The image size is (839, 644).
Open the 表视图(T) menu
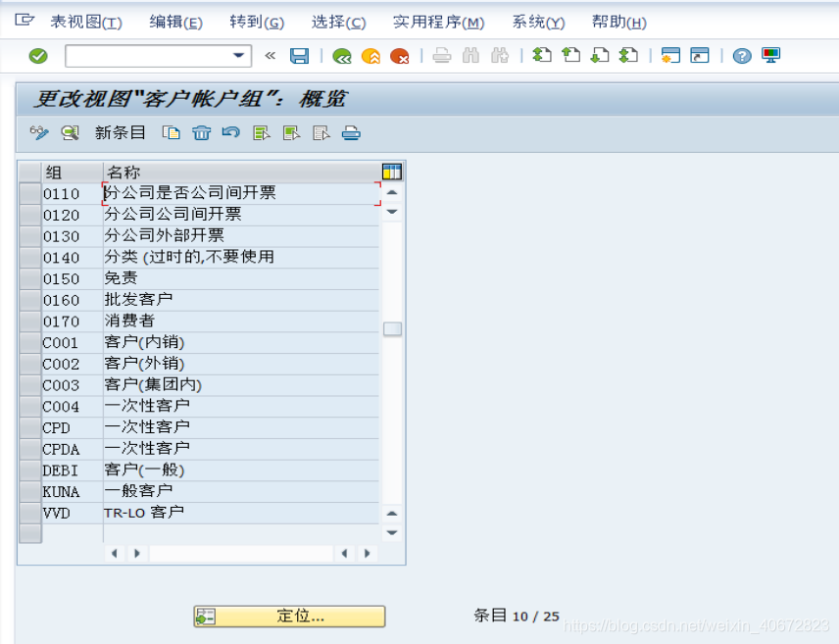pos(86,22)
